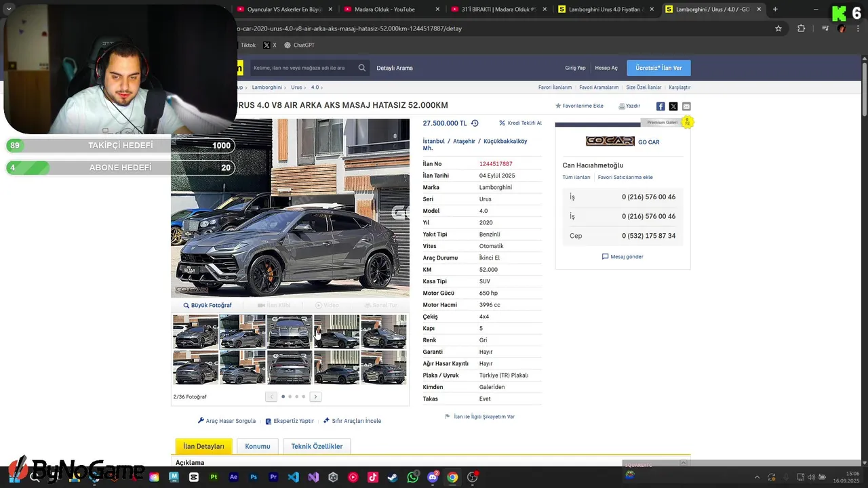Click the Urus breadcrumb link

(x=296, y=87)
